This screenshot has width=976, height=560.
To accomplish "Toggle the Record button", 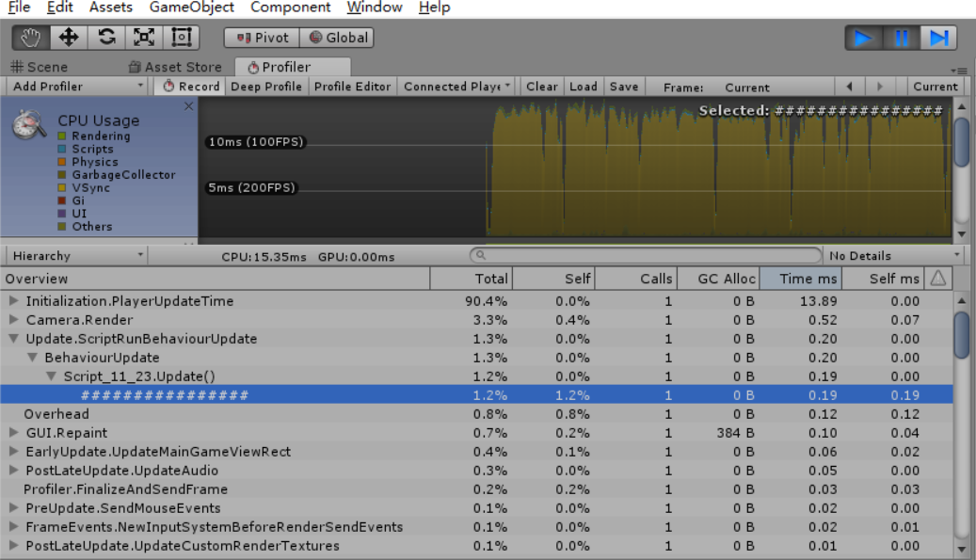I will 190,87.
